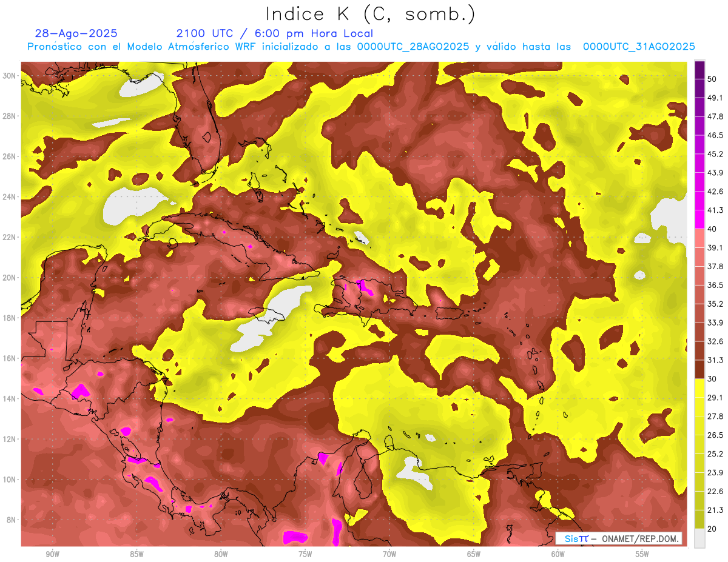This screenshot has height=562, width=728.
Task: Click colorbar value 47.8
Action: tap(715, 116)
